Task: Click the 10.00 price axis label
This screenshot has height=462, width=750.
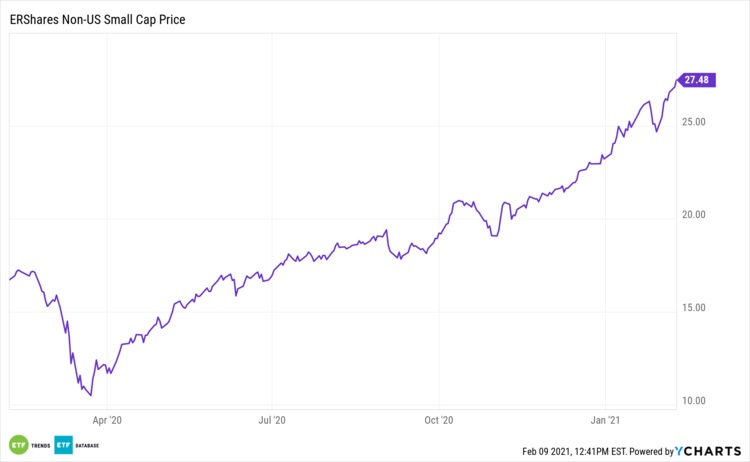Action: click(695, 401)
